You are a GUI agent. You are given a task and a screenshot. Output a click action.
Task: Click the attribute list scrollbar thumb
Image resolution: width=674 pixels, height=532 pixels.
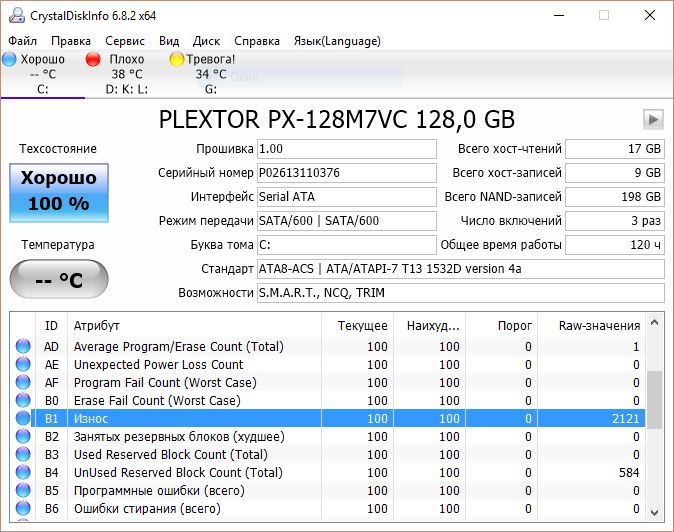[x=654, y=400]
